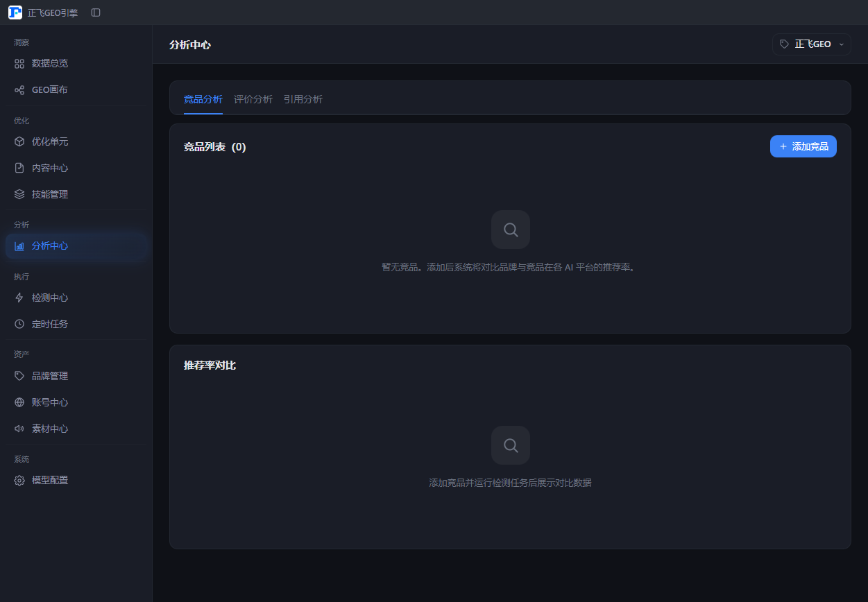Select the 优化单元 cube icon
This screenshot has width=868, height=602.
point(19,141)
